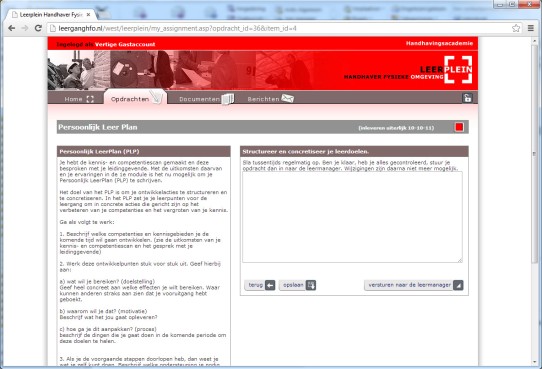This screenshot has height=369, width=542.
Task: Click the opslaan button
Action: click(x=298, y=285)
